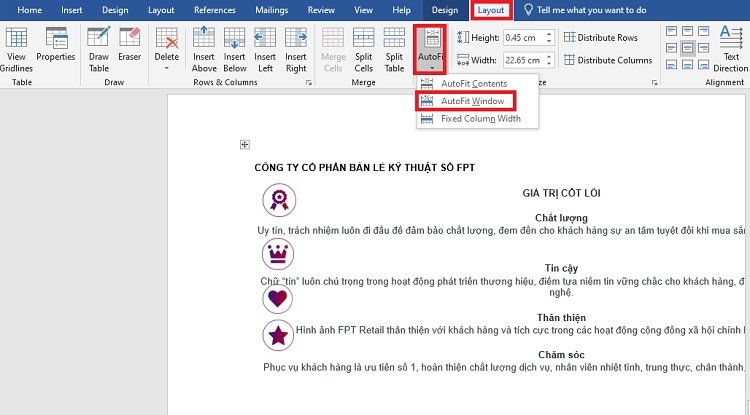Select the star icon image
The width and height of the screenshot is (750, 415).
[x=278, y=335]
